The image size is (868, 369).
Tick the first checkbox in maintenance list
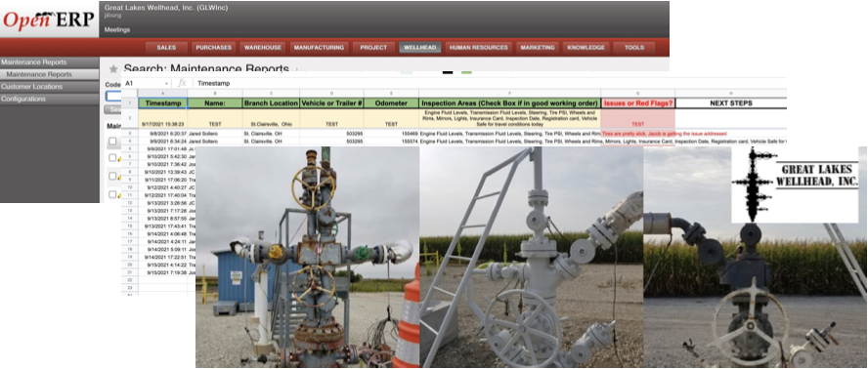(113, 142)
